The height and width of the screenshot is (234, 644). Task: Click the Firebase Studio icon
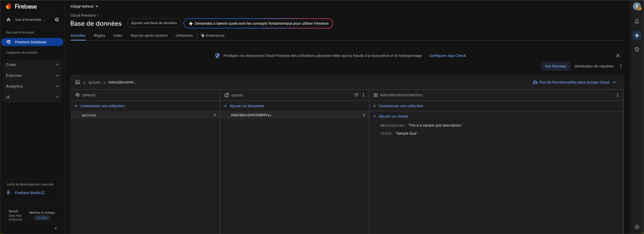9,193
